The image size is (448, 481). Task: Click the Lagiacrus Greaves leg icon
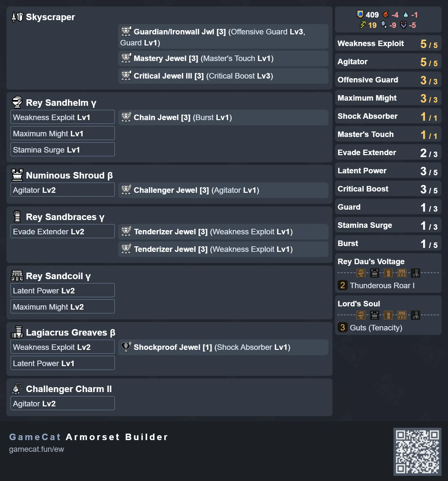17,332
